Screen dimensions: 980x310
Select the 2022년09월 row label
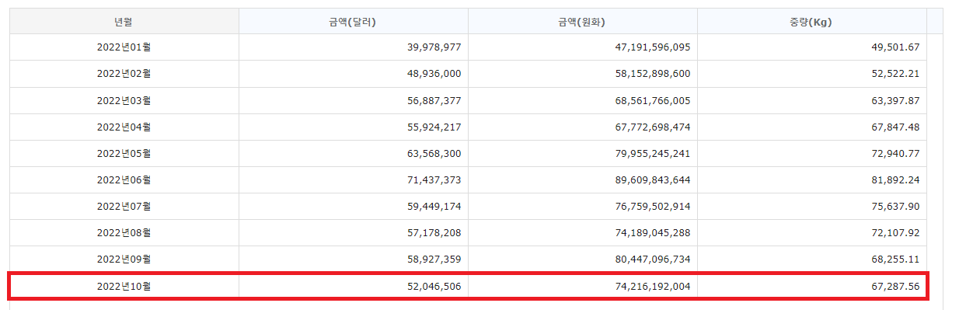(x=124, y=259)
